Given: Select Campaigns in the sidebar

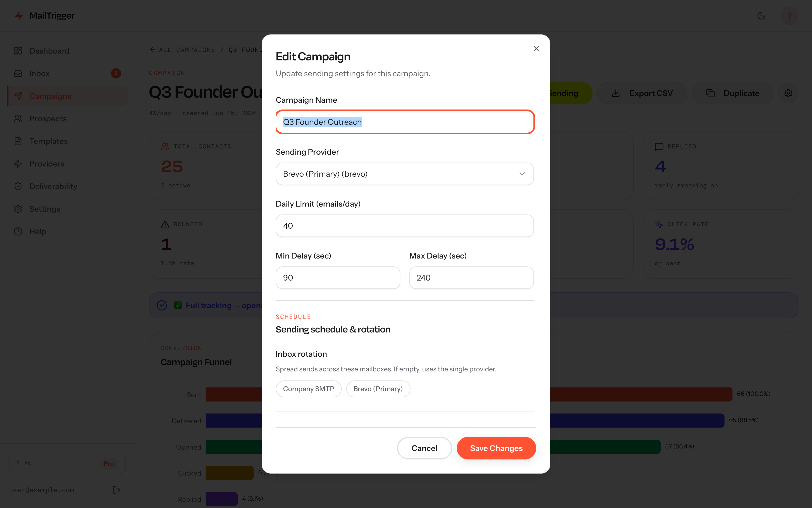Looking at the screenshot, I should pyautogui.click(x=67, y=96).
